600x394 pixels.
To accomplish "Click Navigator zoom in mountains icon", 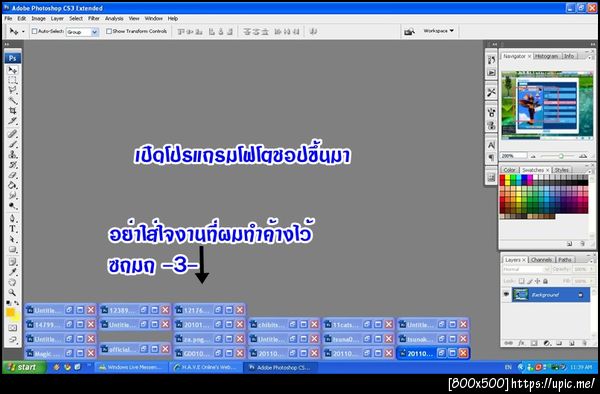I will coord(583,156).
